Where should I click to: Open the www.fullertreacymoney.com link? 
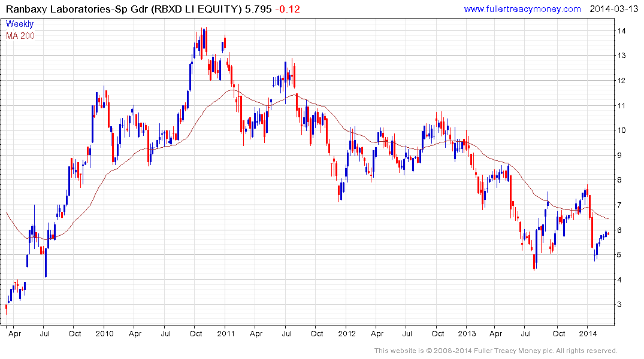point(522,9)
